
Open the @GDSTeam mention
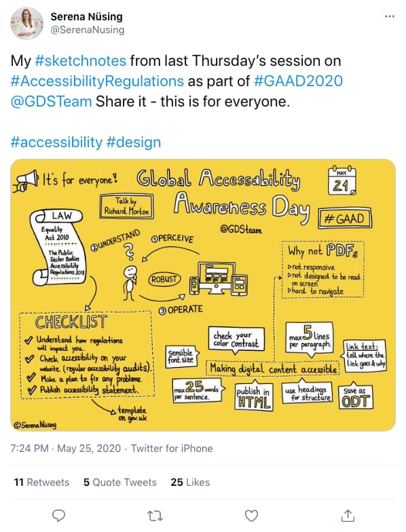coord(52,102)
